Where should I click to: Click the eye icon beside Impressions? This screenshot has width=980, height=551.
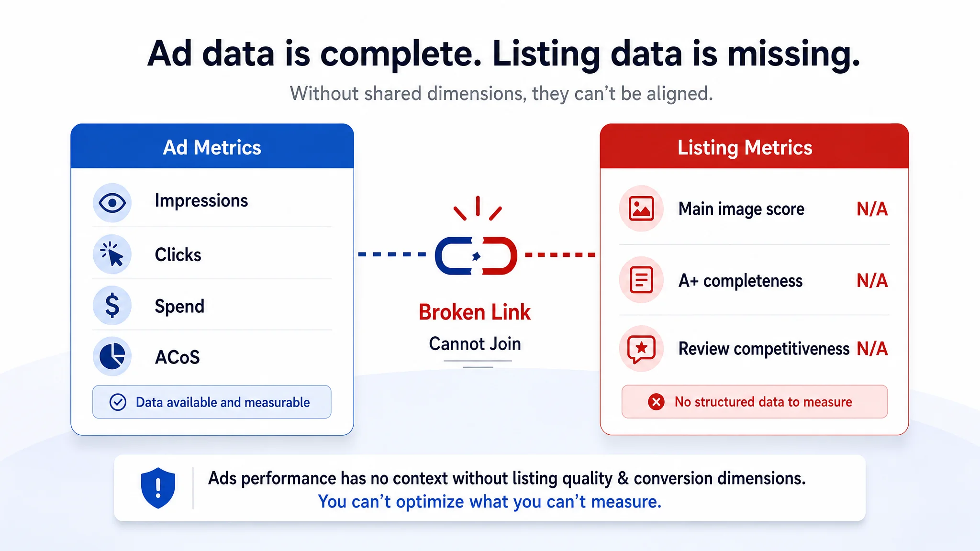[x=112, y=203]
